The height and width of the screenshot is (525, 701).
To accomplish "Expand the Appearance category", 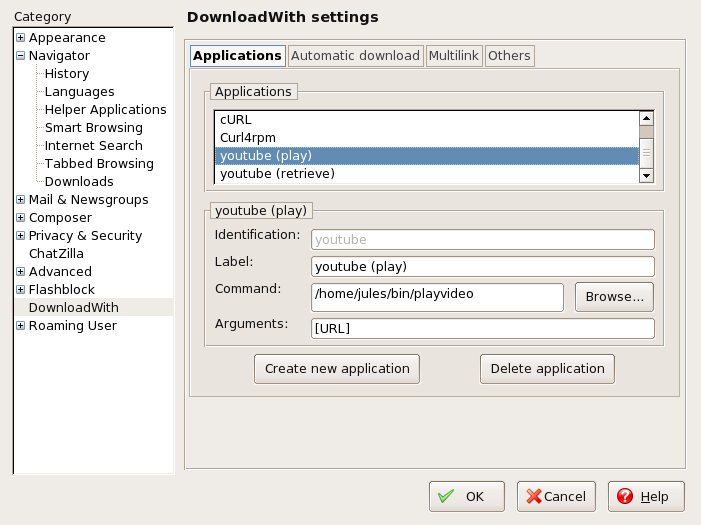I will [x=20, y=38].
